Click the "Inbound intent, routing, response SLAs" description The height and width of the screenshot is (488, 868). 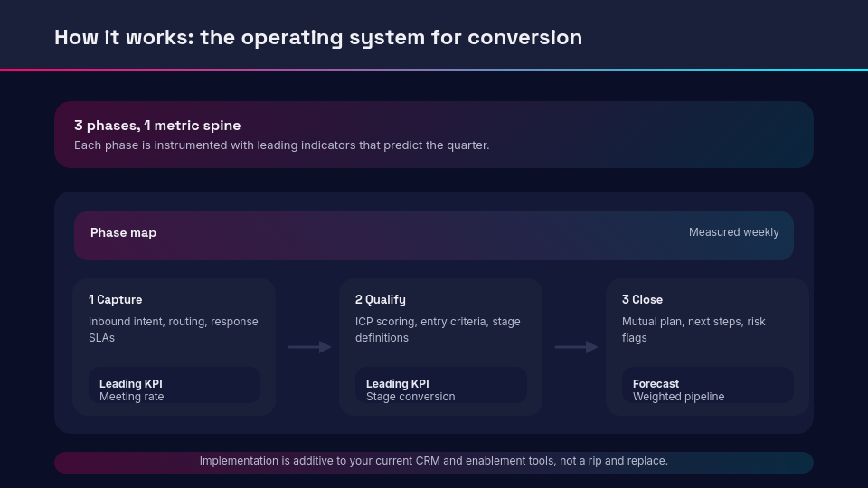point(173,329)
